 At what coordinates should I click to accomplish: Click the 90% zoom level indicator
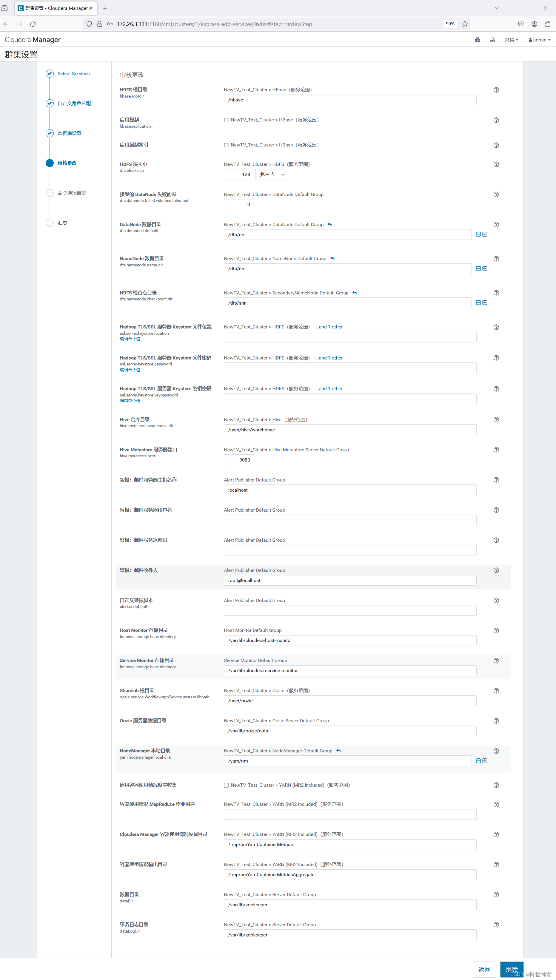click(x=450, y=24)
